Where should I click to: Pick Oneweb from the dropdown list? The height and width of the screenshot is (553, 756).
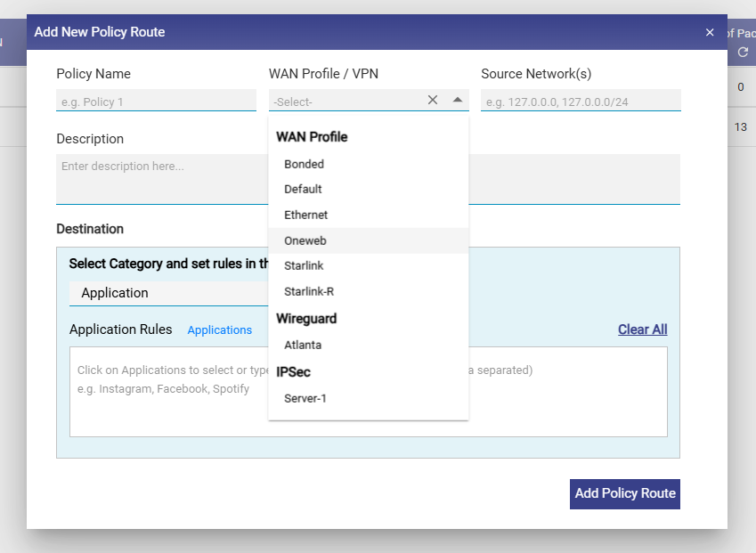(305, 240)
